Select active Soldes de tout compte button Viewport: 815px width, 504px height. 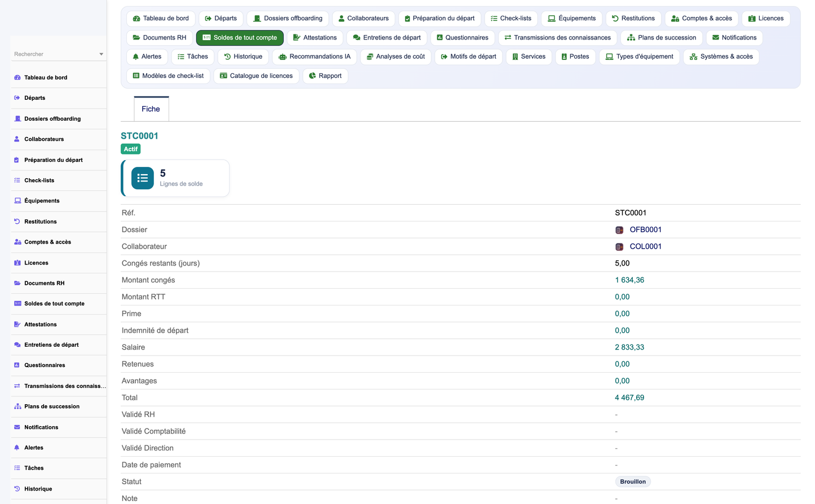pos(240,38)
